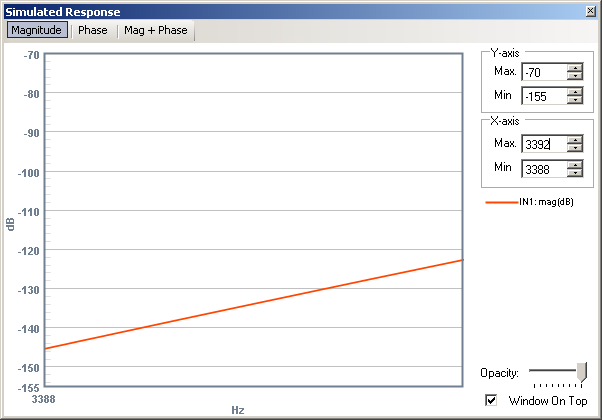Click the orange magnitude curve in the plot
The image size is (602, 420).
pos(253,304)
